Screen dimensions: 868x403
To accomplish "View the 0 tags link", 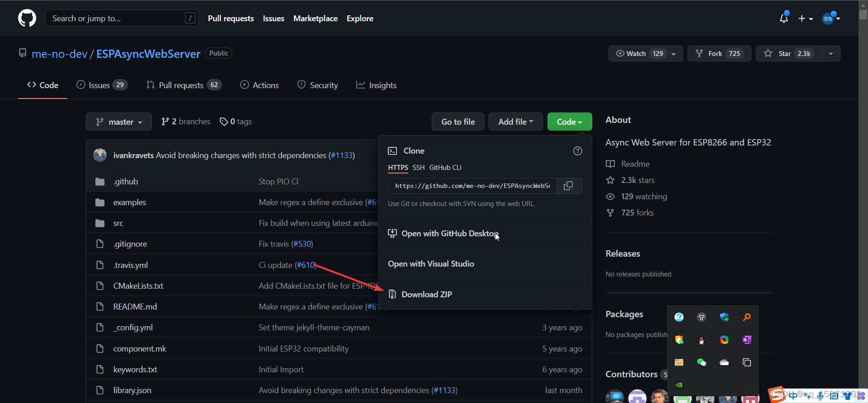I will click(x=236, y=122).
